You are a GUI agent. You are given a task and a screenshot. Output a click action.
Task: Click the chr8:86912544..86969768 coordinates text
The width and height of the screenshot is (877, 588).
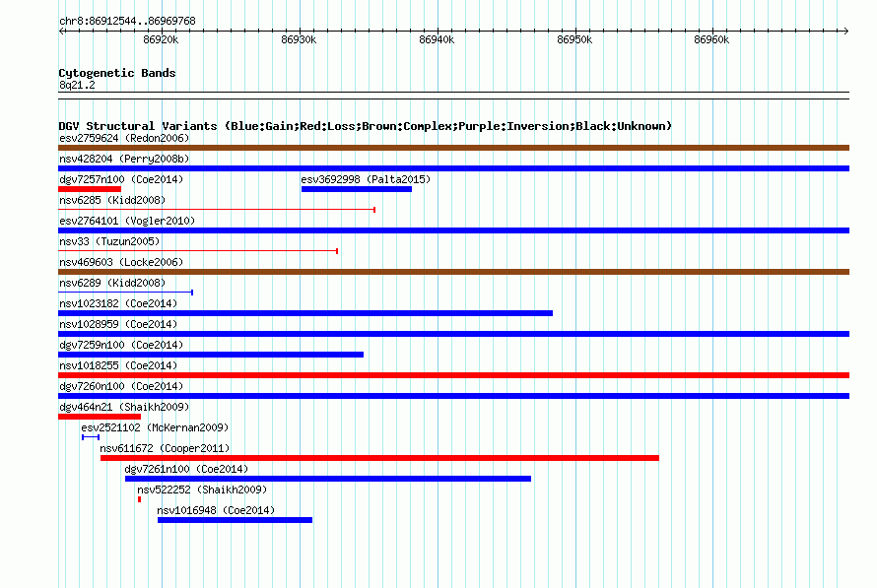coord(127,22)
